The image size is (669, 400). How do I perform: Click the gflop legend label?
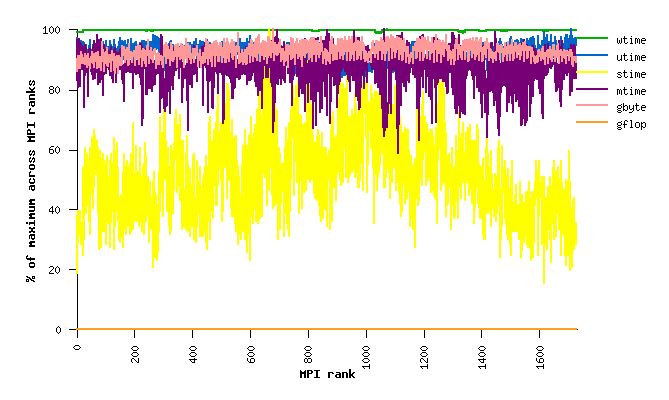(631, 125)
